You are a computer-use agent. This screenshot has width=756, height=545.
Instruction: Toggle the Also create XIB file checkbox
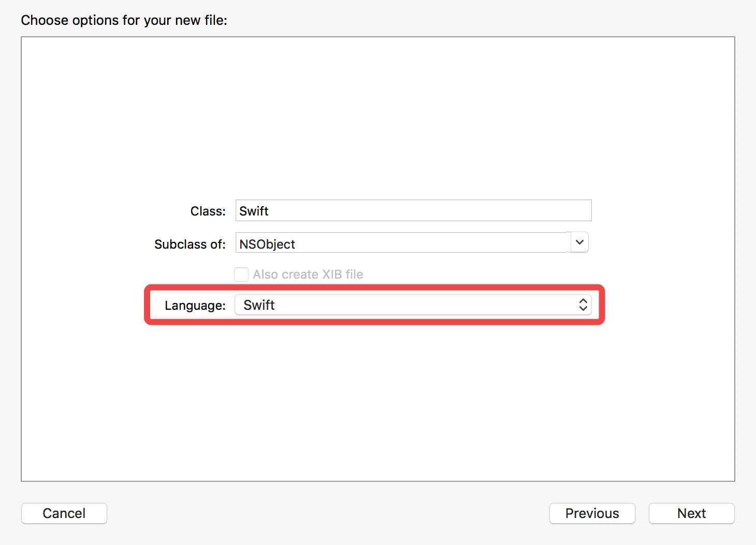click(x=241, y=275)
